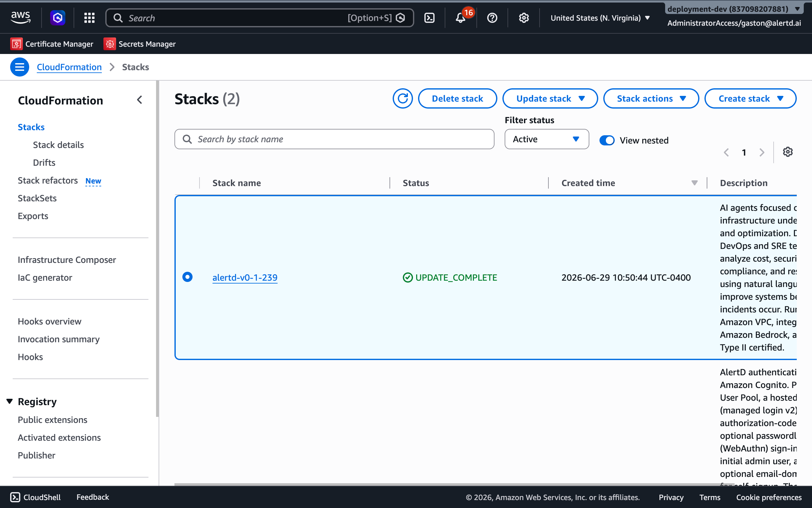Go to previous page of stacks
Screen dimensions: 812x508
pyautogui.click(x=726, y=152)
